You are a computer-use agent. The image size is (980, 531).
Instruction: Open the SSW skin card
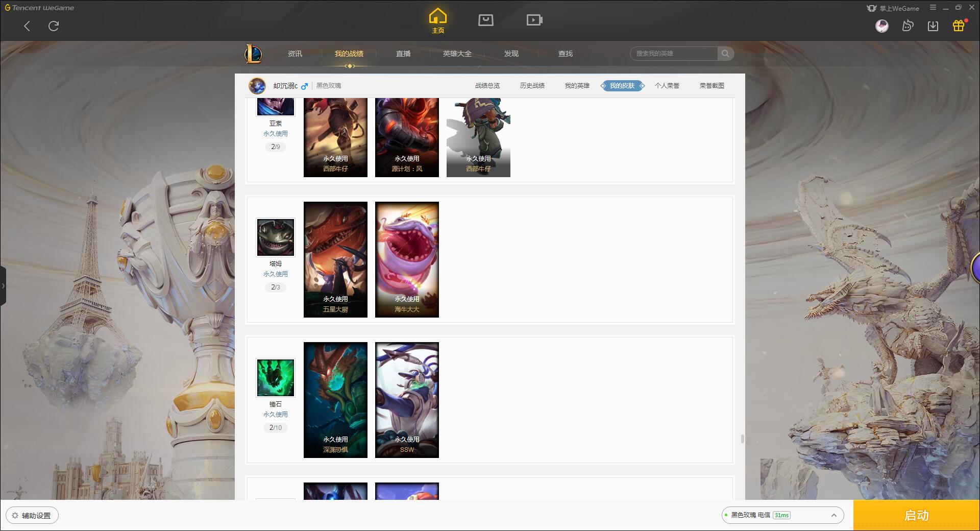point(407,400)
